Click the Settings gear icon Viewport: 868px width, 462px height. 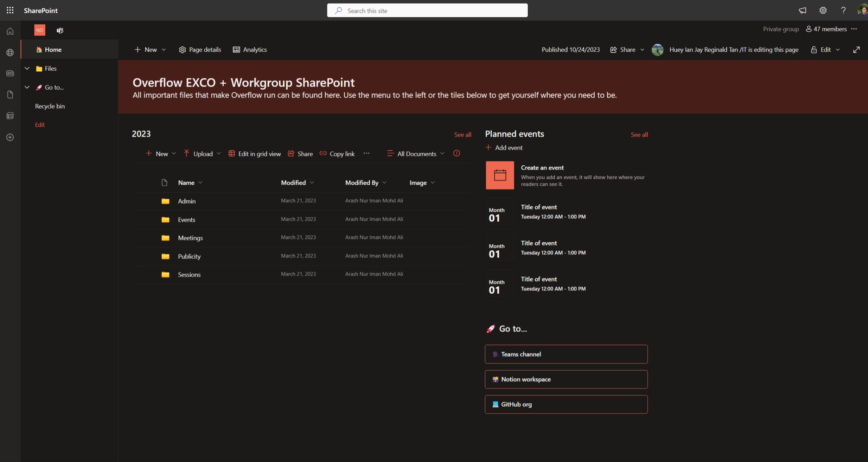823,10
